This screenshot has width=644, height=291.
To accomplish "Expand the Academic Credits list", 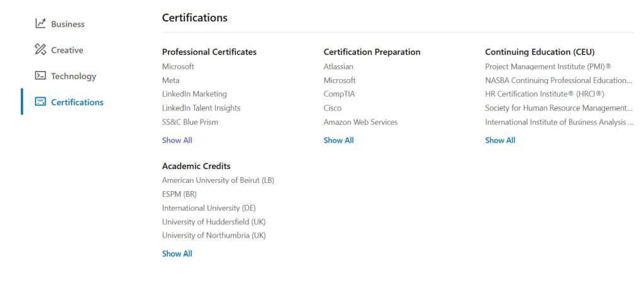I will coord(177,254).
